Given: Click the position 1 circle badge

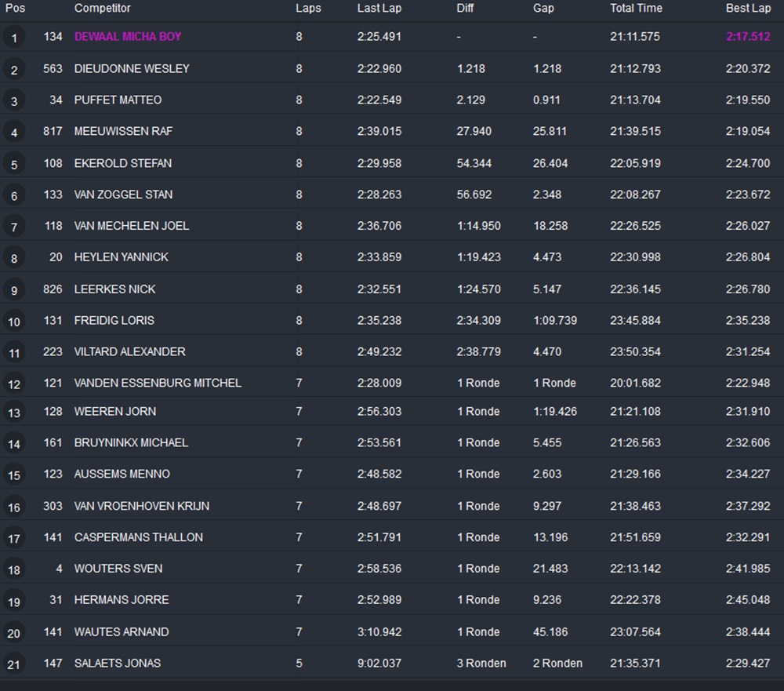Looking at the screenshot, I should pos(14,38).
